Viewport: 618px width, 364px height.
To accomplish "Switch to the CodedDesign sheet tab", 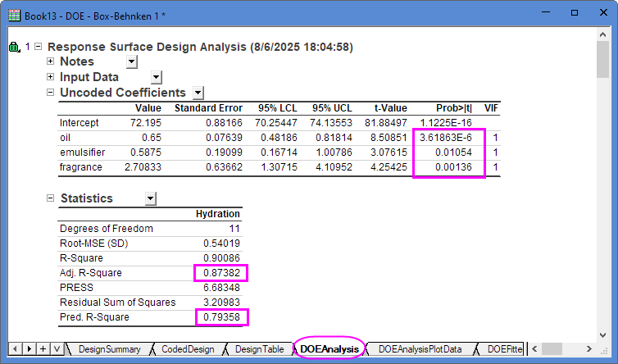I will click(188, 349).
